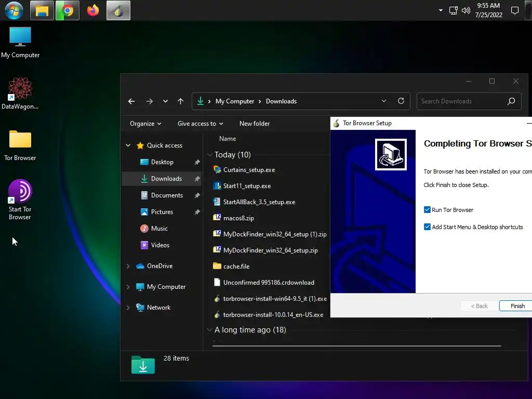532x399 pixels.
Task: Select the Start Tor Browser shortcut
Action: 20,200
